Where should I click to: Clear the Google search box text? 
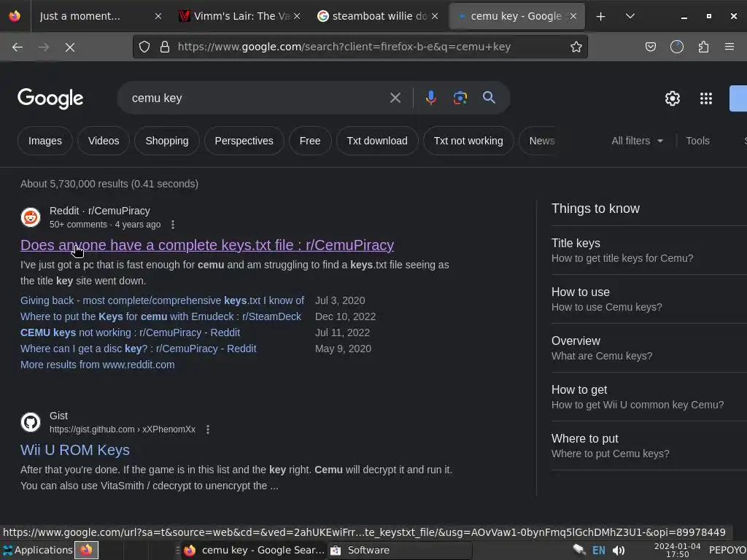395,98
